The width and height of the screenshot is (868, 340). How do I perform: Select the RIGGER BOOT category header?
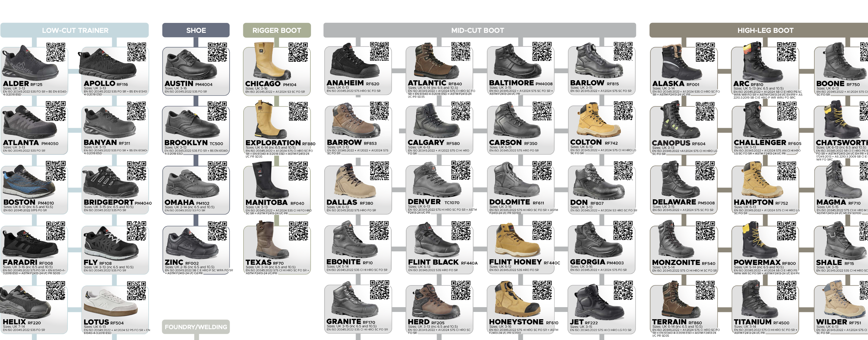(277, 30)
